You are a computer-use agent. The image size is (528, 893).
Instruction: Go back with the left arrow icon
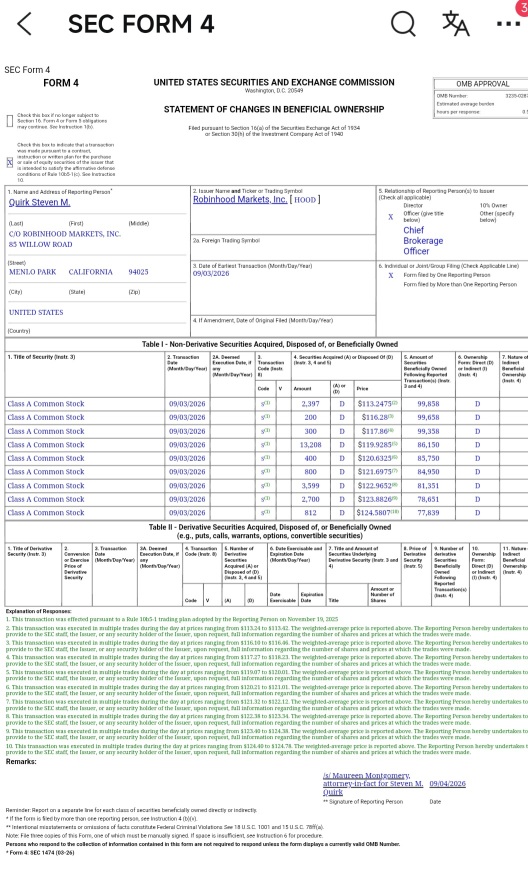tap(24, 24)
